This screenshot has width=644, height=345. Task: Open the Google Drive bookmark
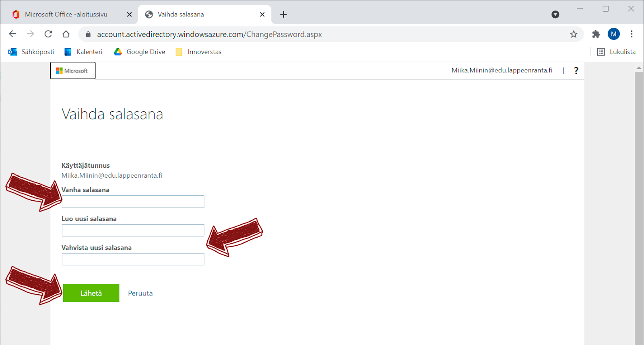click(x=140, y=52)
